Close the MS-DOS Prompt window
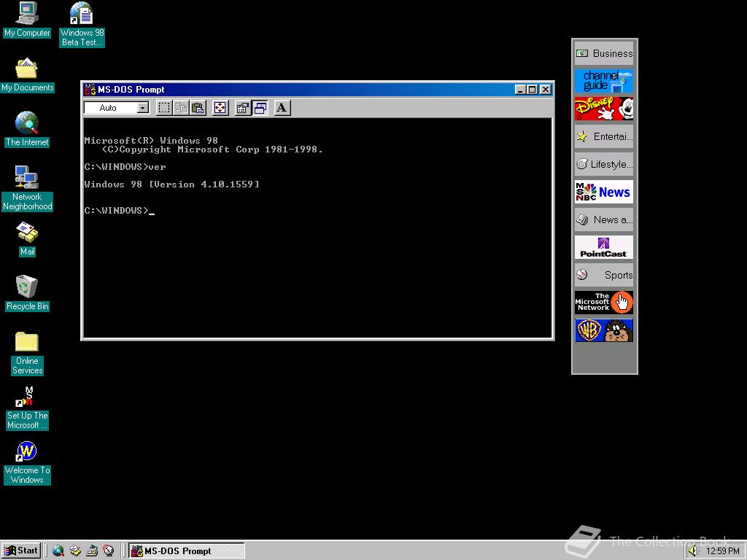Screen dimensions: 747x560 point(546,90)
